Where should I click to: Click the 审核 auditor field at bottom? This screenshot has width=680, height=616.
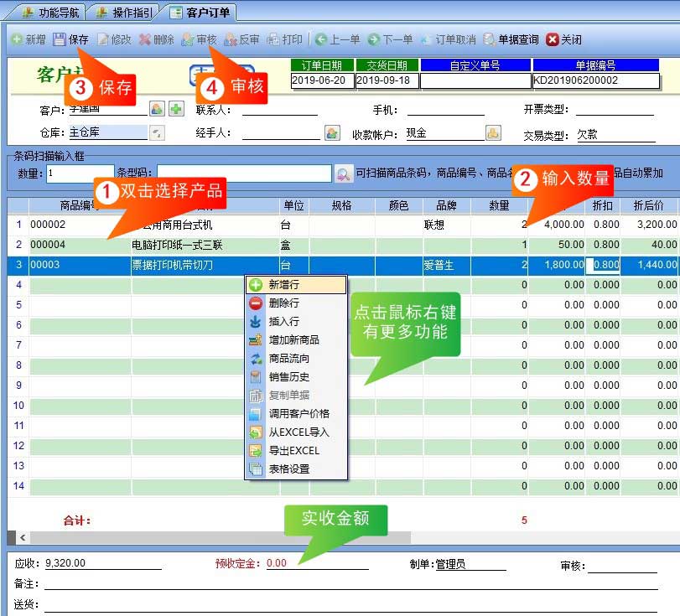point(623,566)
